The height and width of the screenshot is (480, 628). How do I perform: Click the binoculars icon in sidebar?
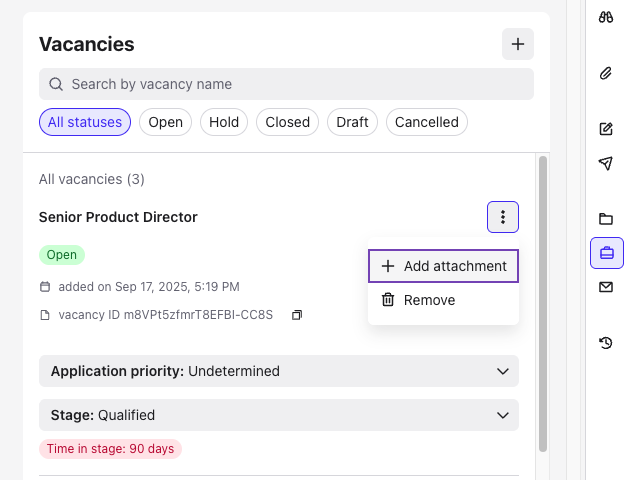605,17
